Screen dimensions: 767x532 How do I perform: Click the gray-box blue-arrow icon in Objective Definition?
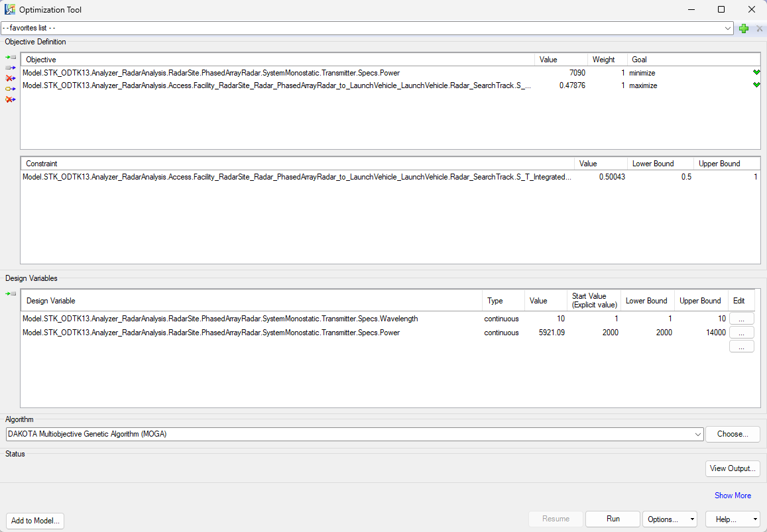(x=10, y=68)
